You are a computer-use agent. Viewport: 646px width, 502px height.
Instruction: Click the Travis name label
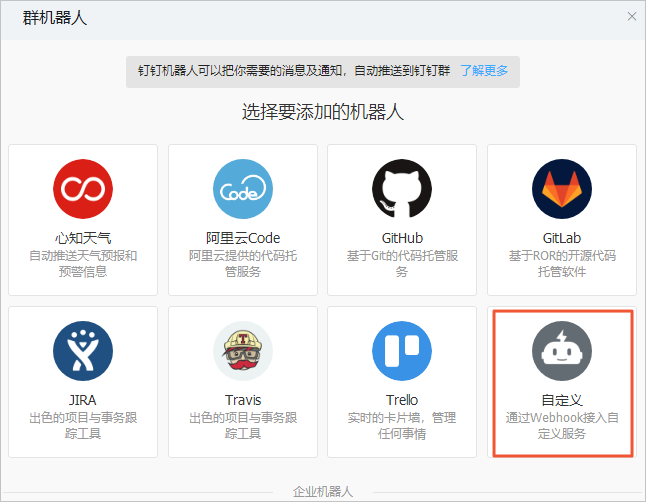pos(243,400)
